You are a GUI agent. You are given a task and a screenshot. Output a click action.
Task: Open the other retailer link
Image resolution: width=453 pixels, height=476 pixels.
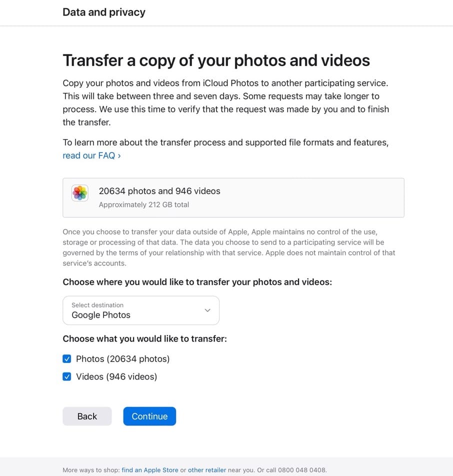click(x=207, y=470)
